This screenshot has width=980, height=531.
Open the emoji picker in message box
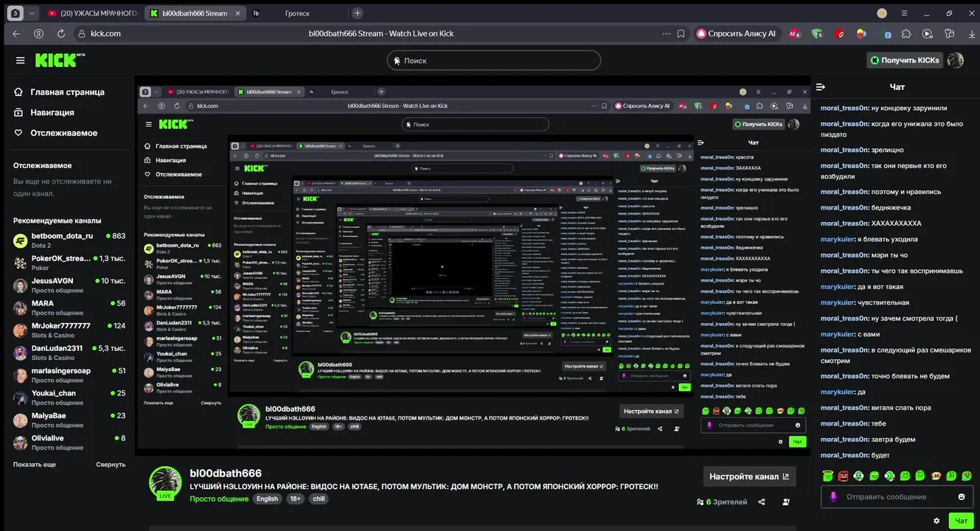point(962,496)
